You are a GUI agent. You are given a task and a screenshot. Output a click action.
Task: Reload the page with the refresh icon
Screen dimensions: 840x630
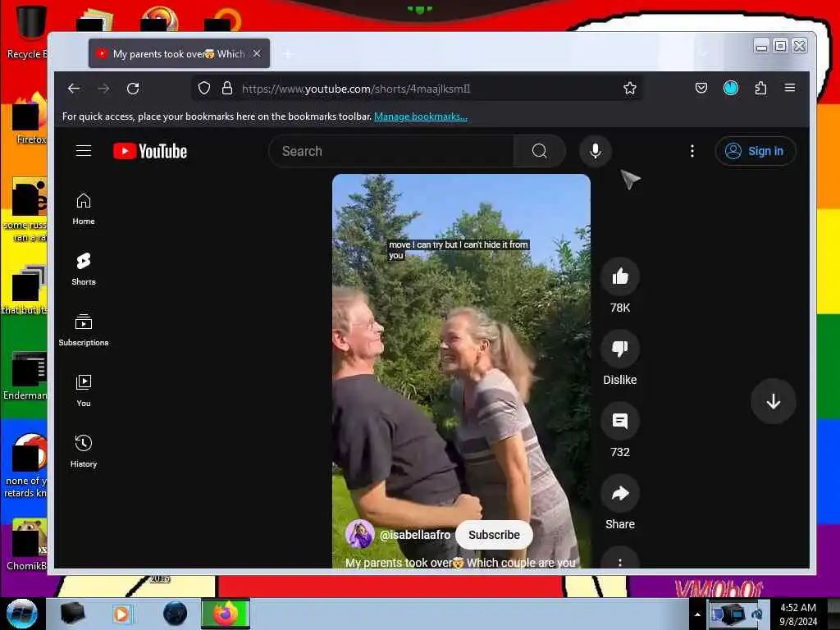[133, 89]
